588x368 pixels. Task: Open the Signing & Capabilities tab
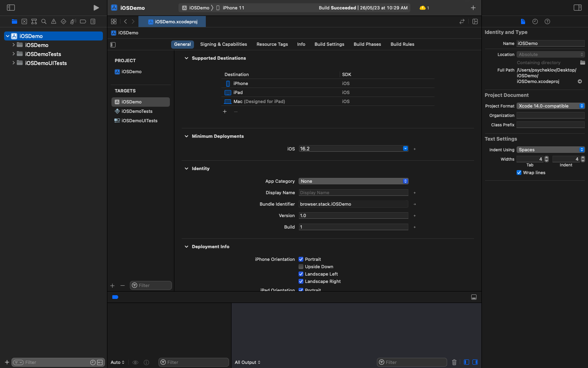coord(223,44)
